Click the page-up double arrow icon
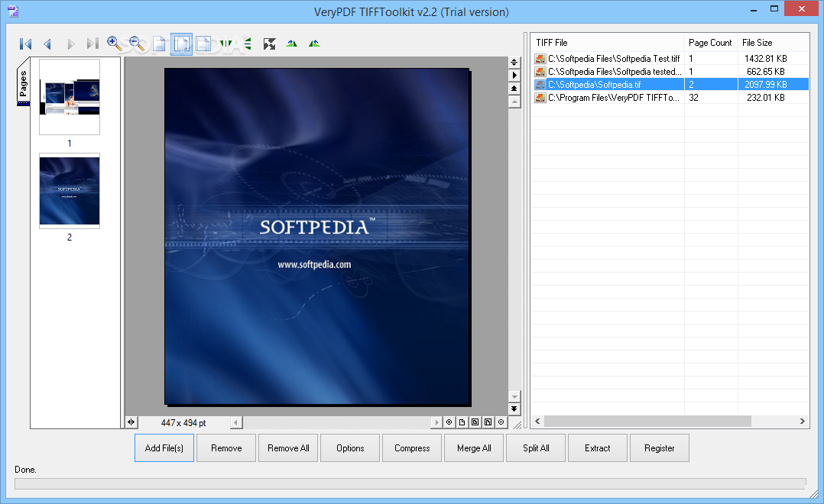Image resolution: width=824 pixels, height=504 pixels. pos(514,89)
